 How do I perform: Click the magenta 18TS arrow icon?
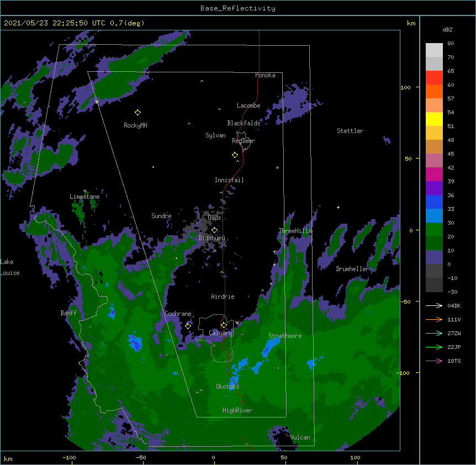434,361
